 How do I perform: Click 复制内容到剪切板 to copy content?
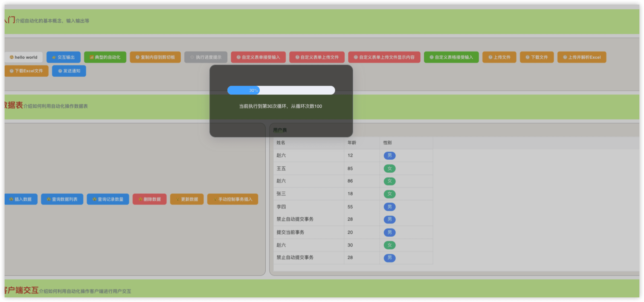pos(155,57)
